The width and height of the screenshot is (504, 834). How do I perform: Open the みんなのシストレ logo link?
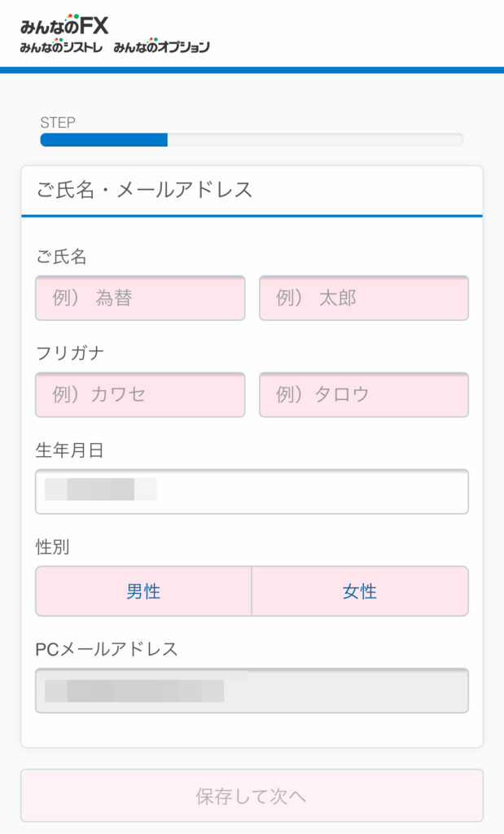(x=61, y=46)
